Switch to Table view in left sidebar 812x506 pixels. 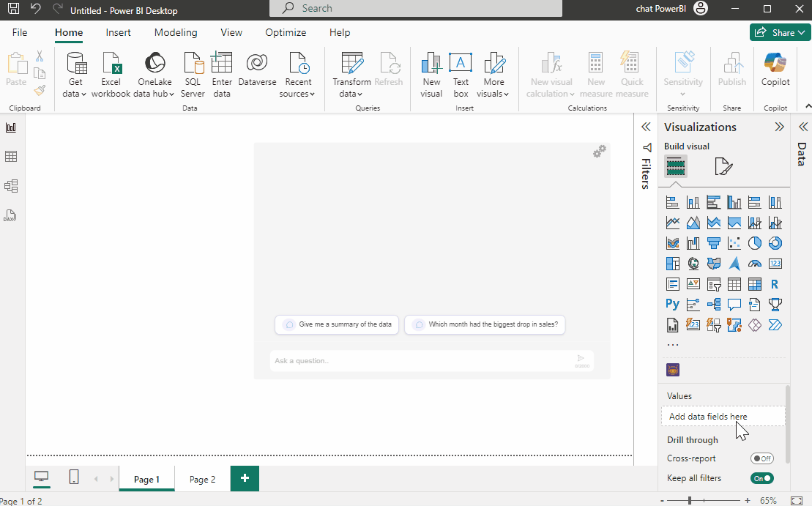11,157
